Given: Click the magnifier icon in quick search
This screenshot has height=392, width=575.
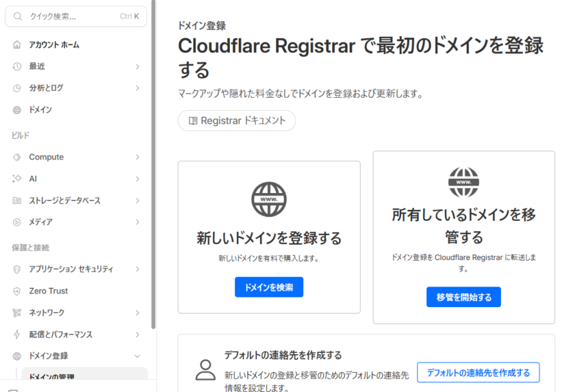Looking at the screenshot, I should click(18, 16).
